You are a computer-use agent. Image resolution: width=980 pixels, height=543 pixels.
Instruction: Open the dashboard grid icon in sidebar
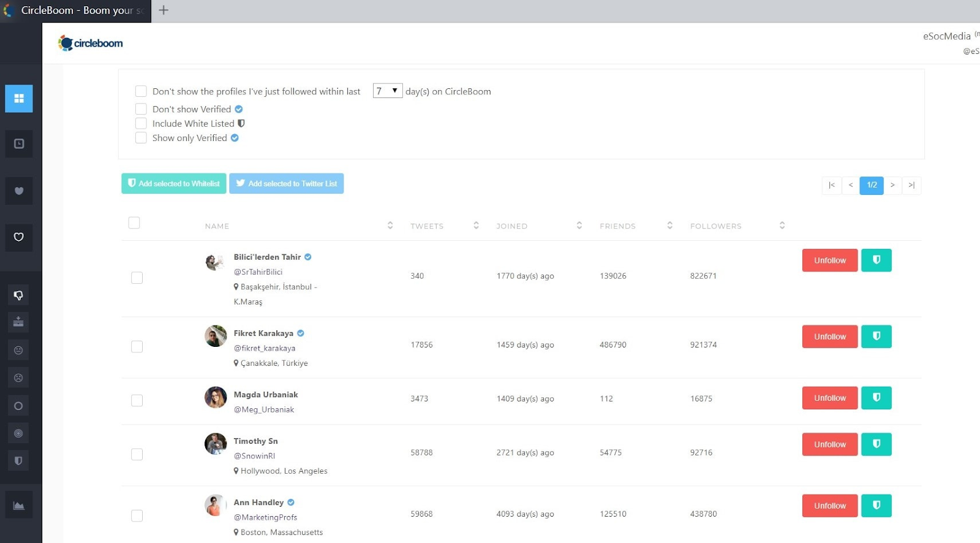[19, 98]
